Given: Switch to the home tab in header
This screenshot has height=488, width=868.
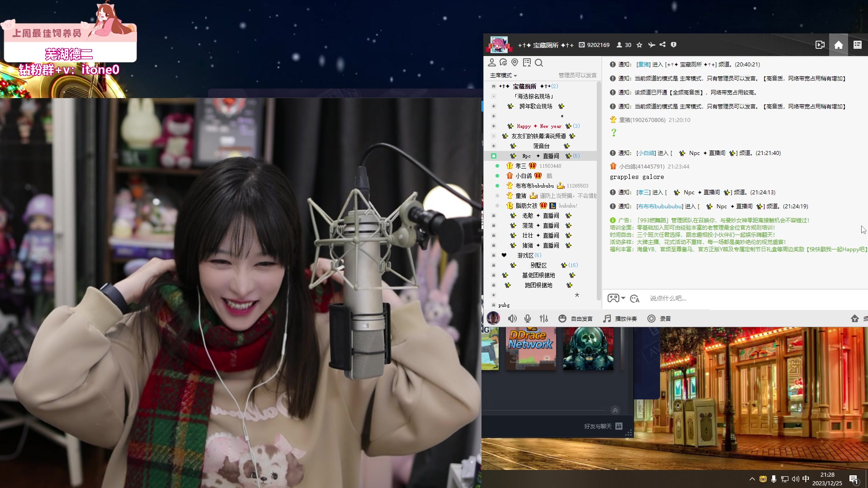Looking at the screenshot, I should pos(839,45).
